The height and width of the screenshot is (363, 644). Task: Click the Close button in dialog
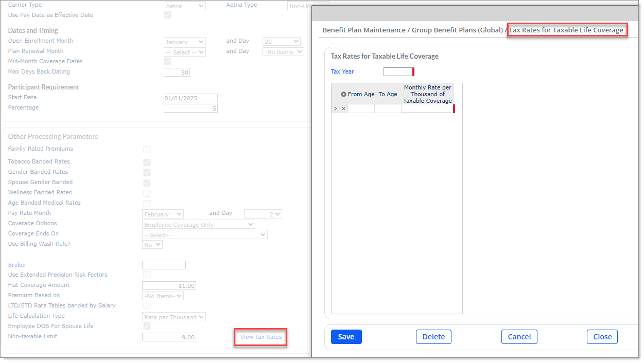[602, 337]
